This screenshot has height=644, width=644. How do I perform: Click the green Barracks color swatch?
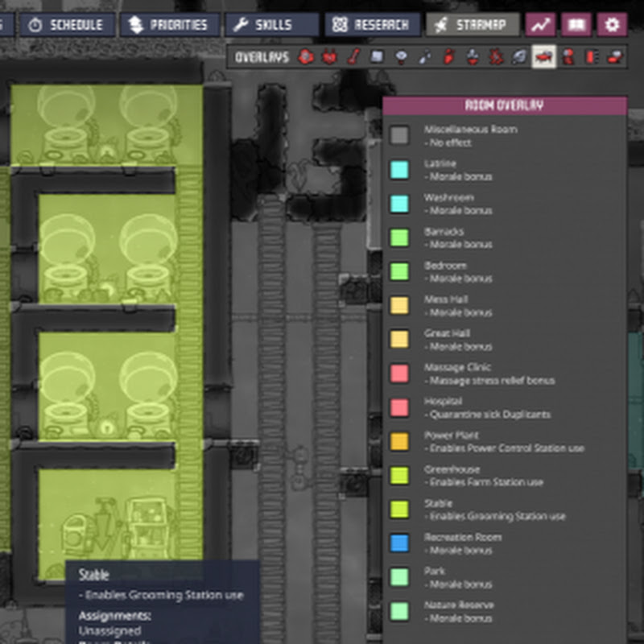(399, 237)
